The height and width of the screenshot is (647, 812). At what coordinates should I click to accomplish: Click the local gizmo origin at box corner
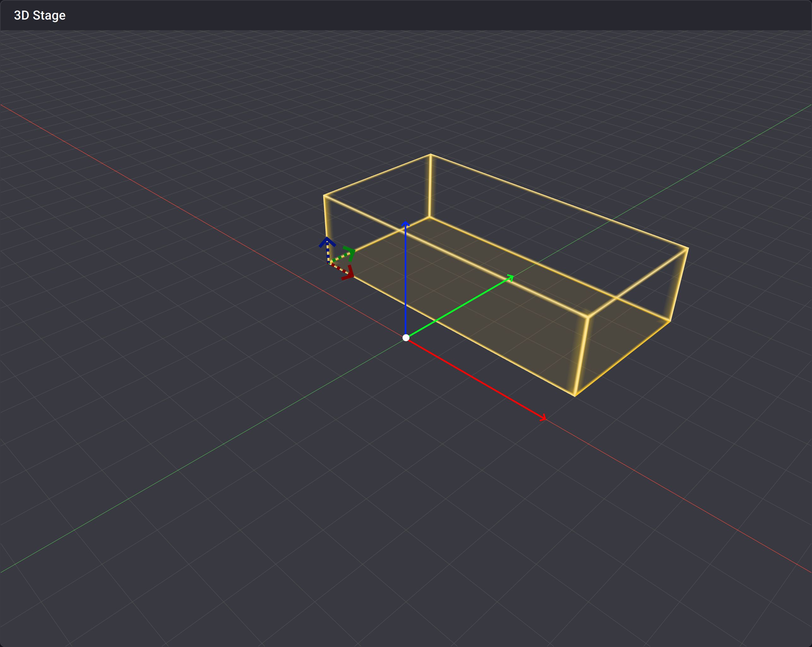(x=329, y=263)
